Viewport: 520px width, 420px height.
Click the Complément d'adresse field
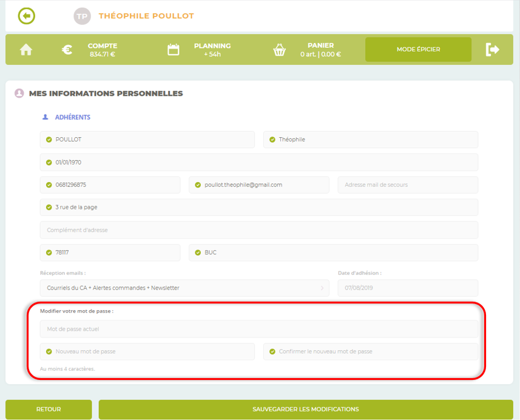click(259, 230)
